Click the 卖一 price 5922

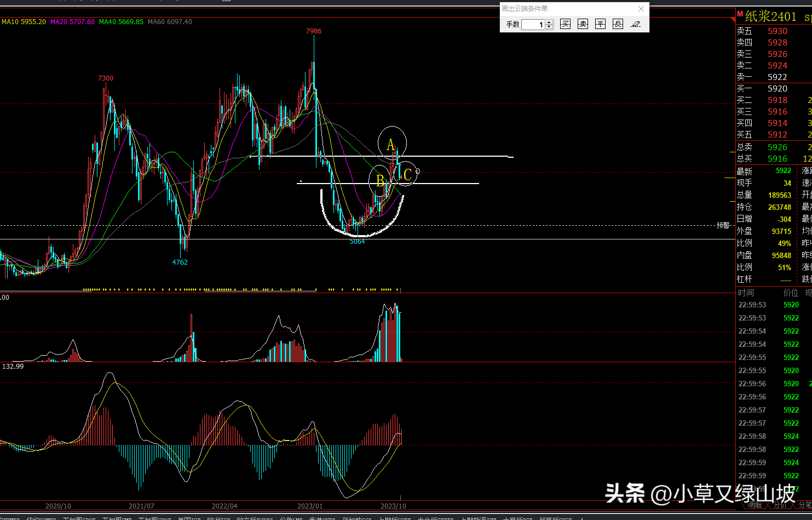coord(778,77)
